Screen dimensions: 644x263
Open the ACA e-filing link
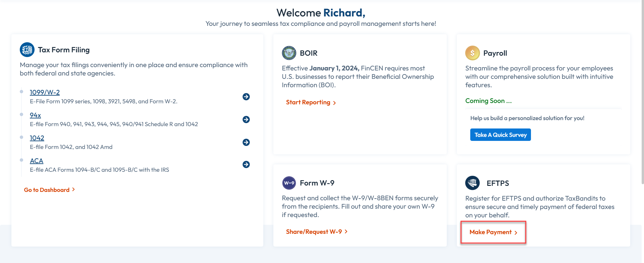[37, 161]
